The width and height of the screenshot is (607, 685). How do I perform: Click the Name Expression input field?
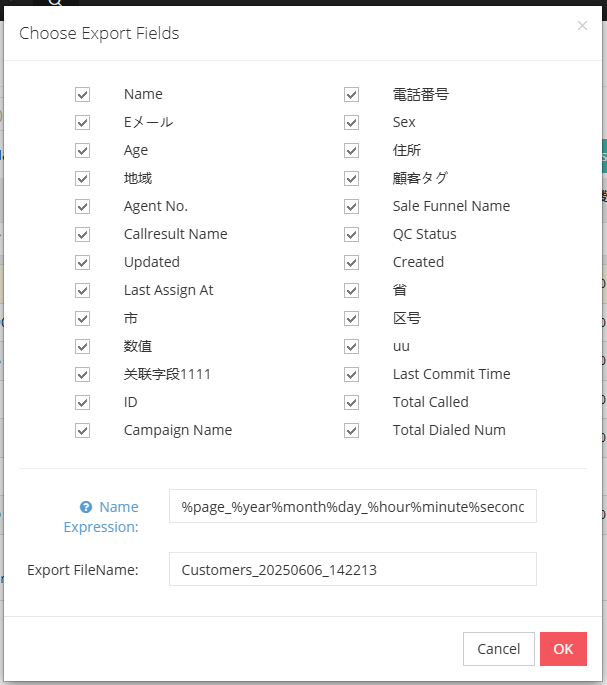353,506
